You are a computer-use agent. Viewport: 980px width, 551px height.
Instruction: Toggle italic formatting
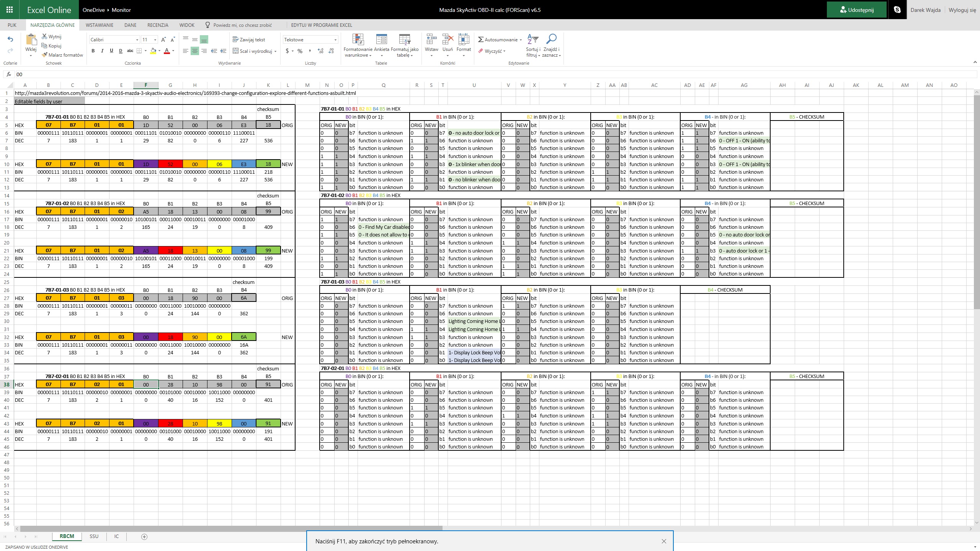[x=102, y=51]
